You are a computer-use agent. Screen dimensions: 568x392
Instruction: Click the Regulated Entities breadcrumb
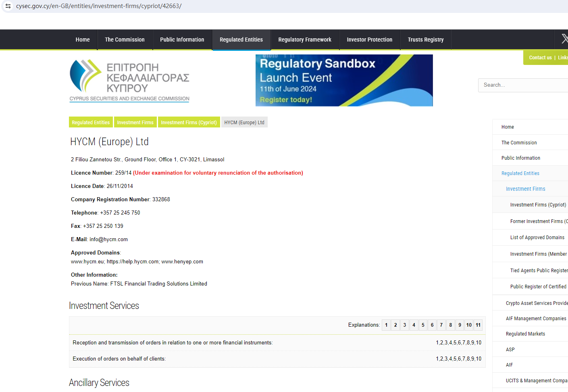[91, 123]
